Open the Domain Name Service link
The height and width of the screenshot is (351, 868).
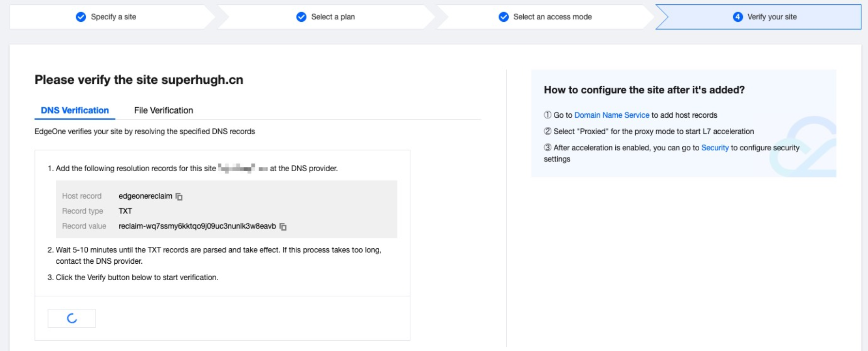pos(611,115)
